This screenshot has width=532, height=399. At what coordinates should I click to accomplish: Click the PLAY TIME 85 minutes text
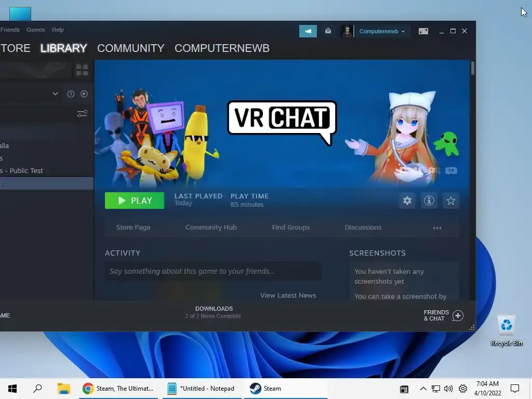(x=249, y=200)
